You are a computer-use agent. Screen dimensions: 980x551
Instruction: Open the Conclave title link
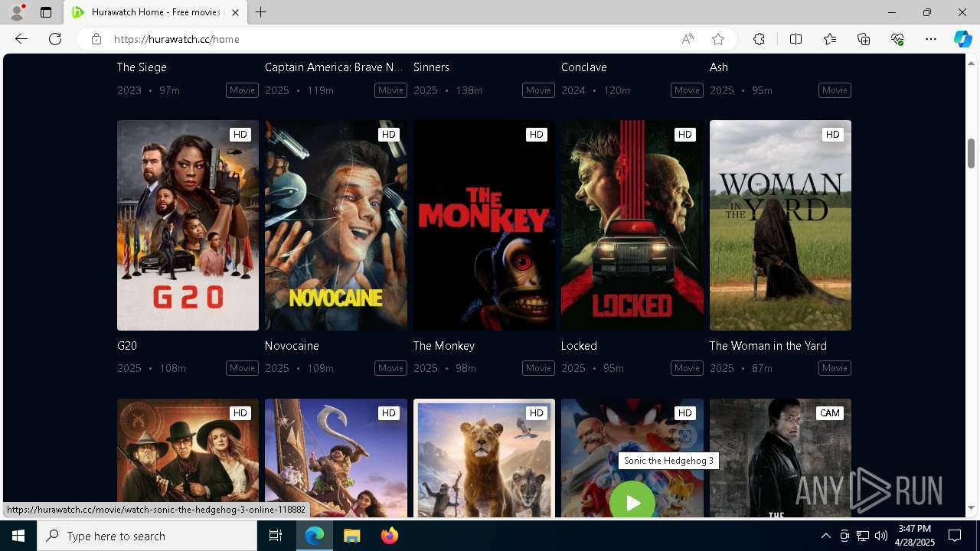(x=584, y=67)
